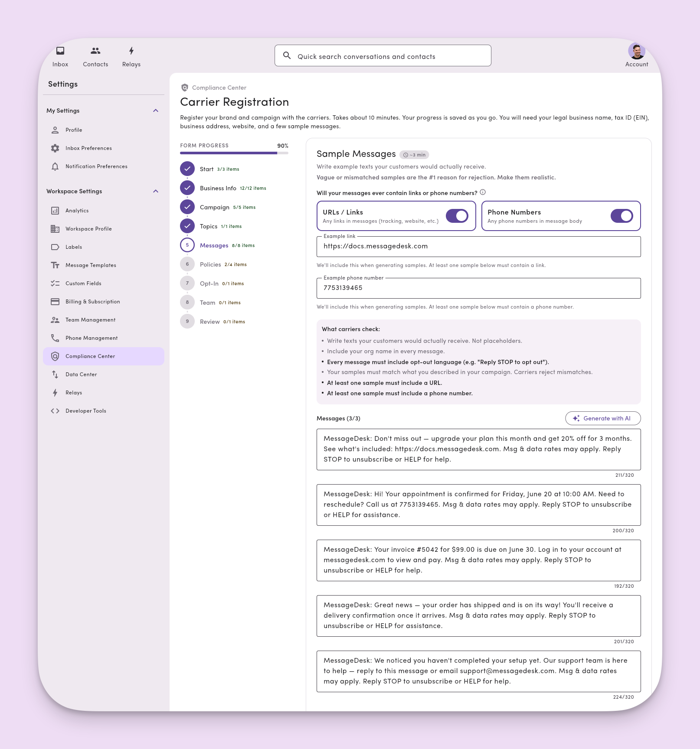Image resolution: width=700 pixels, height=749 pixels.
Task: Click the search magnifier icon
Action: 287,55
